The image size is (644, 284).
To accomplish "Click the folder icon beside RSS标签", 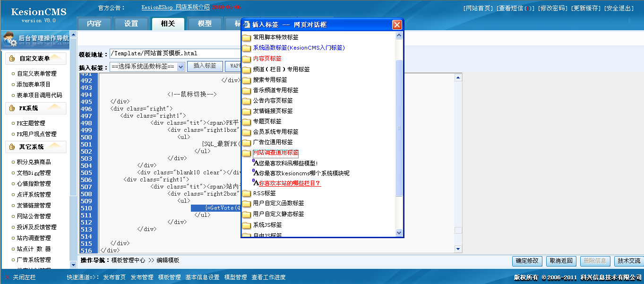I will [246, 193].
